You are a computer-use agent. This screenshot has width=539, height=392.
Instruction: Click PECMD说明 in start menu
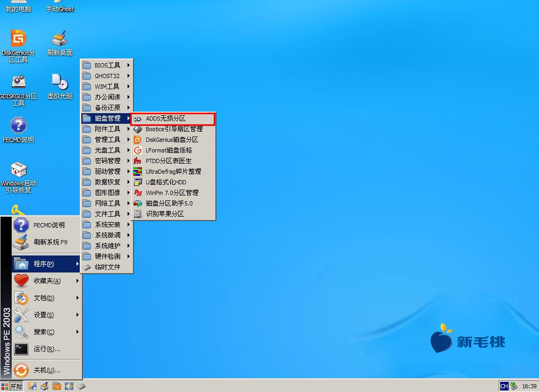tap(46, 225)
